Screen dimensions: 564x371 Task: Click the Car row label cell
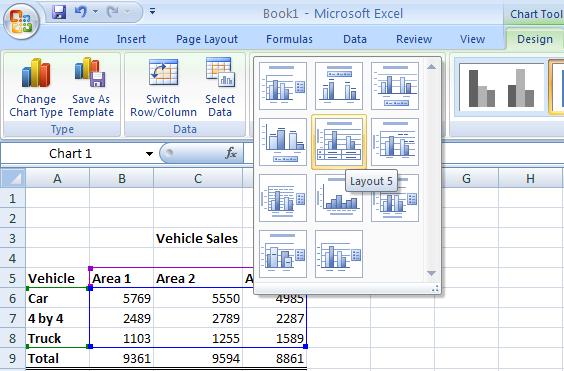(57, 298)
